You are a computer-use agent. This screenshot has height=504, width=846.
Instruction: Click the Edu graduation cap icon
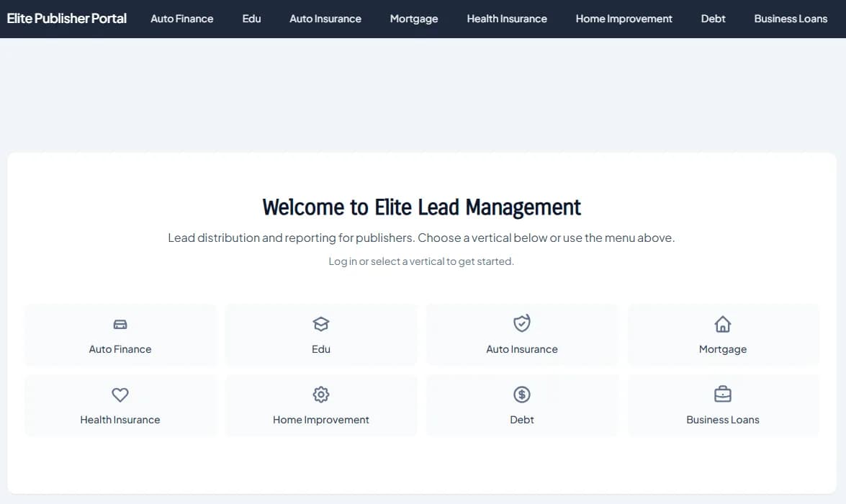click(x=320, y=324)
